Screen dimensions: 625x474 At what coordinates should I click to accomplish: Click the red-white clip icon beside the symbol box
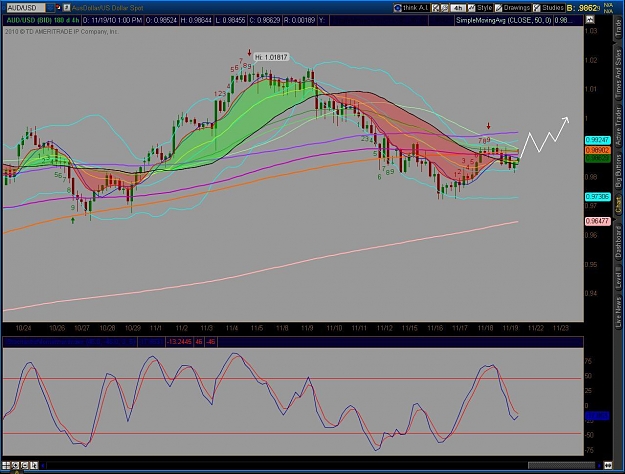coord(59,8)
